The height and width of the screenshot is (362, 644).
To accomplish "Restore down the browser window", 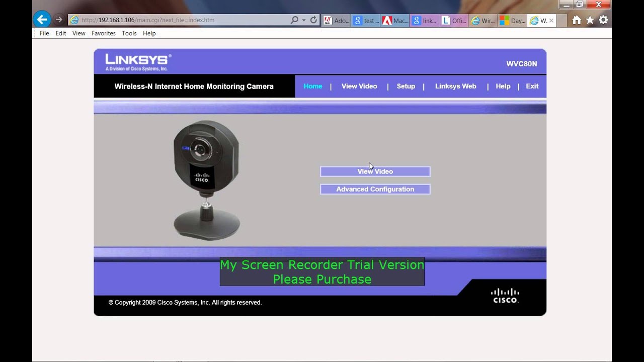I will click(579, 5).
